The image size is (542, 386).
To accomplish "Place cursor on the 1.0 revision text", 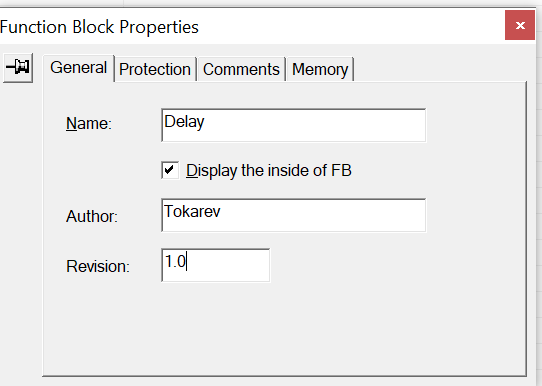I will (x=175, y=261).
